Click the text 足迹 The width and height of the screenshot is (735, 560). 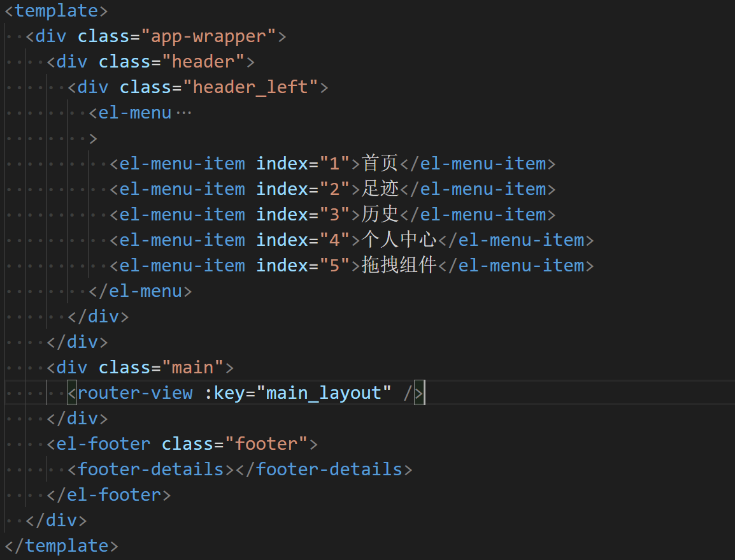click(x=380, y=189)
